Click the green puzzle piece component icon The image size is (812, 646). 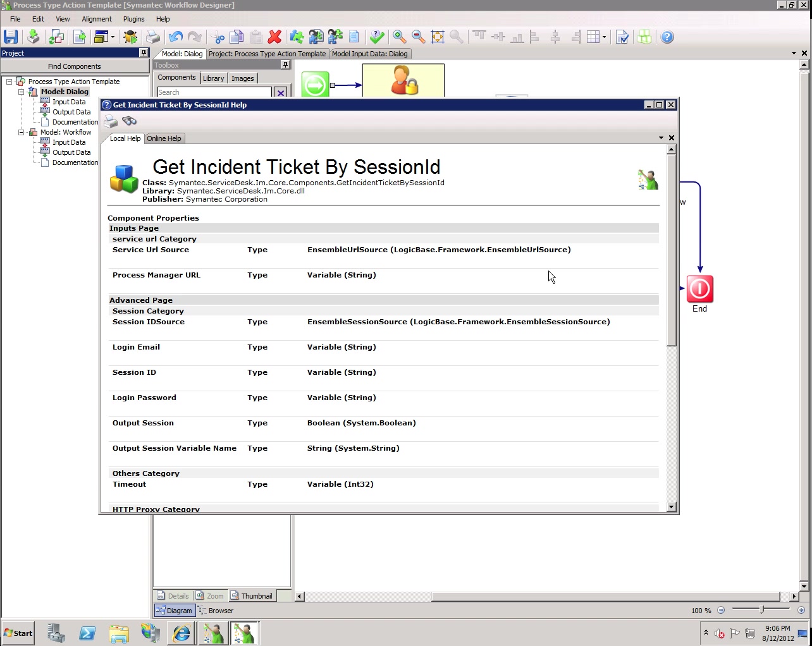point(297,37)
